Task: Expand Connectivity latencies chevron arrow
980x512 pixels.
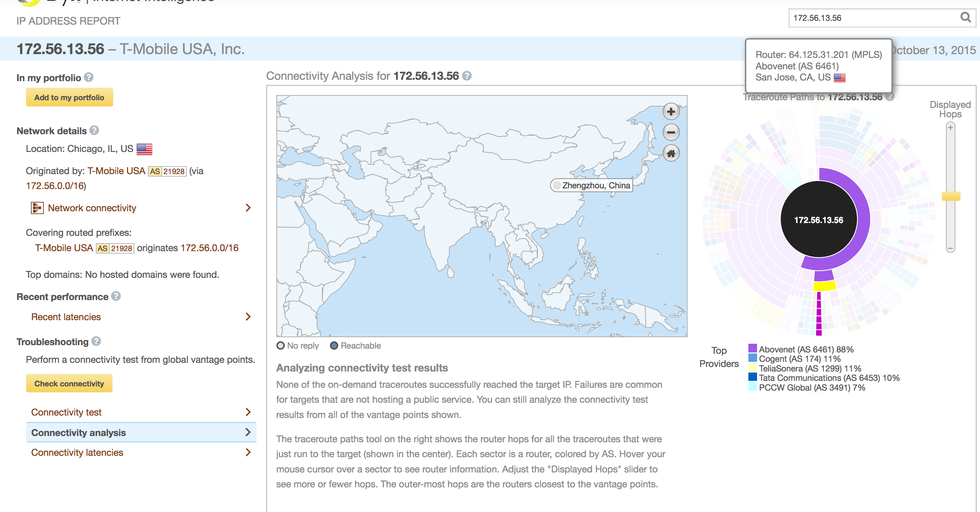Action: point(248,452)
